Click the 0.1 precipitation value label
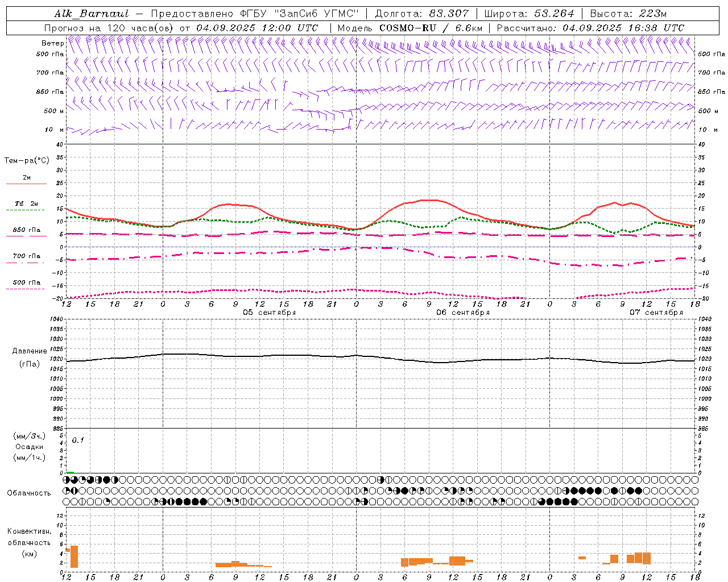The width and height of the screenshot is (728, 582). click(x=78, y=440)
